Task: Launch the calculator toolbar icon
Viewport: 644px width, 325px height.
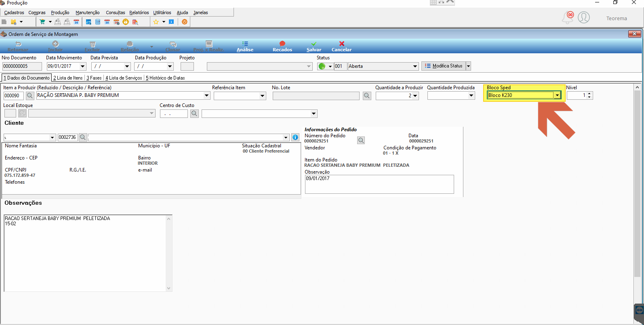Action: click(x=98, y=22)
